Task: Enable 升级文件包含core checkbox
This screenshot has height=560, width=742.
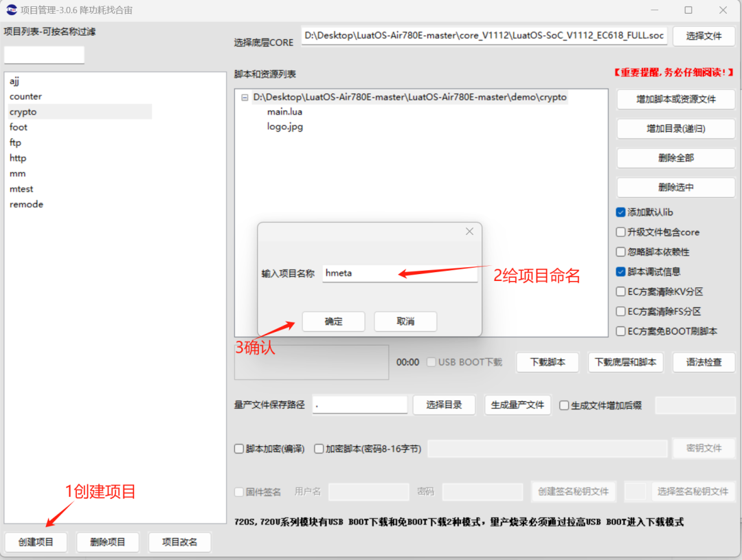Action: coord(620,232)
